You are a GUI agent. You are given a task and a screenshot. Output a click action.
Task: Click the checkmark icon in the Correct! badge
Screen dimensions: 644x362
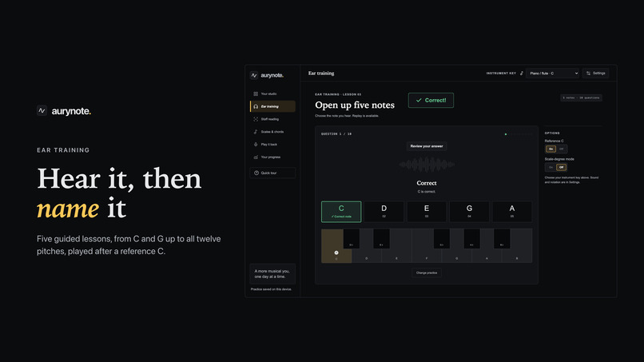(419, 100)
